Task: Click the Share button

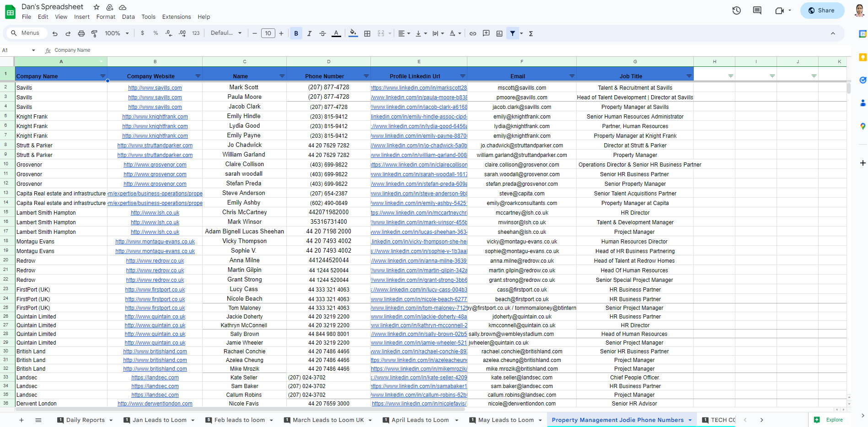Action: tap(822, 11)
